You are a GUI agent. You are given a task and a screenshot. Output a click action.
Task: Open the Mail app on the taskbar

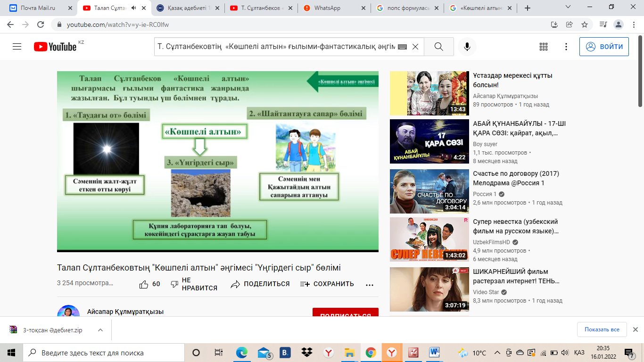point(264,353)
